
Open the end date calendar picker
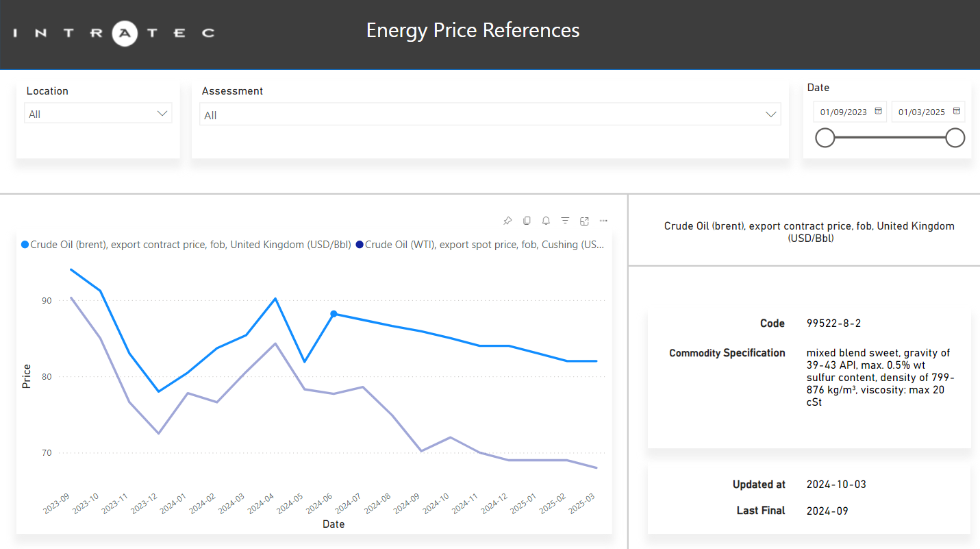coord(957,112)
